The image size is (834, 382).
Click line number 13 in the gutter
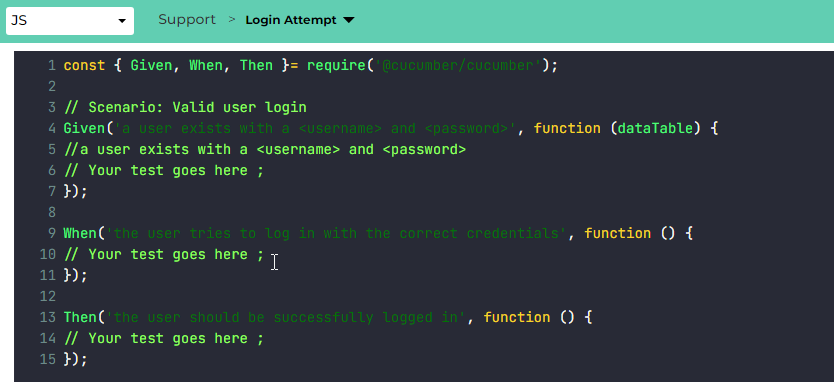(x=47, y=317)
